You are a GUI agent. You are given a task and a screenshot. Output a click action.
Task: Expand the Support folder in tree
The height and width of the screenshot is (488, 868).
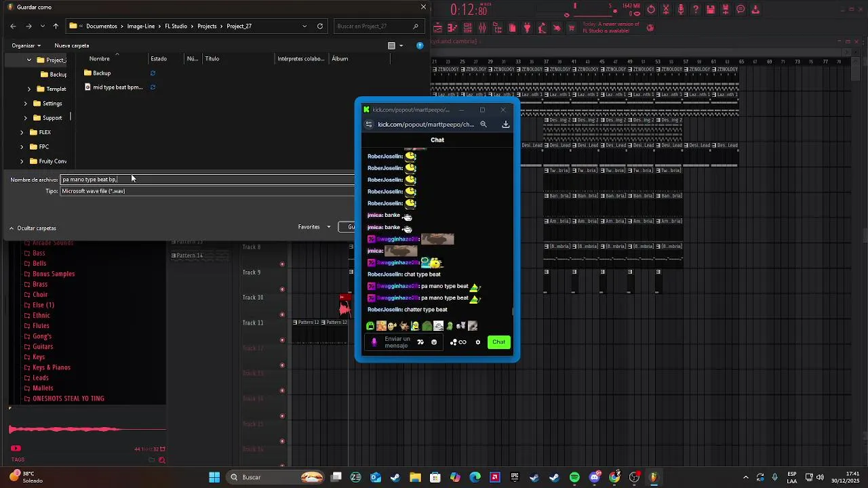26,118
